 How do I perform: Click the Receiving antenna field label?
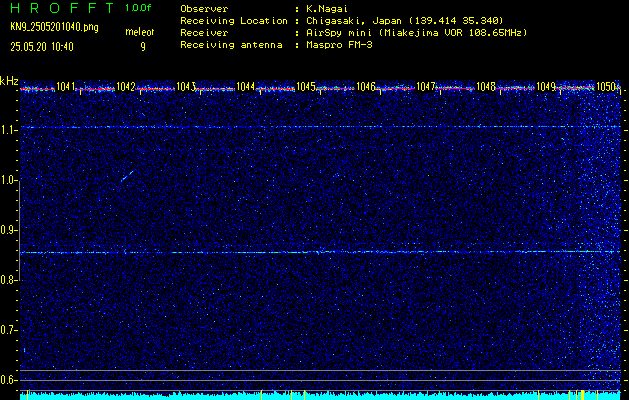click(231, 45)
